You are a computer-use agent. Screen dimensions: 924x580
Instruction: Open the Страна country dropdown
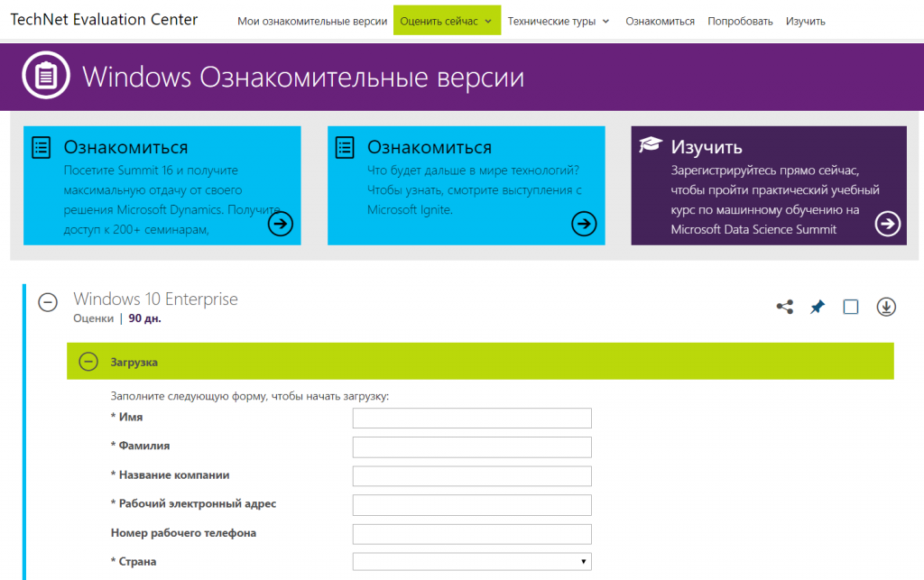pyautogui.click(x=472, y=562)
